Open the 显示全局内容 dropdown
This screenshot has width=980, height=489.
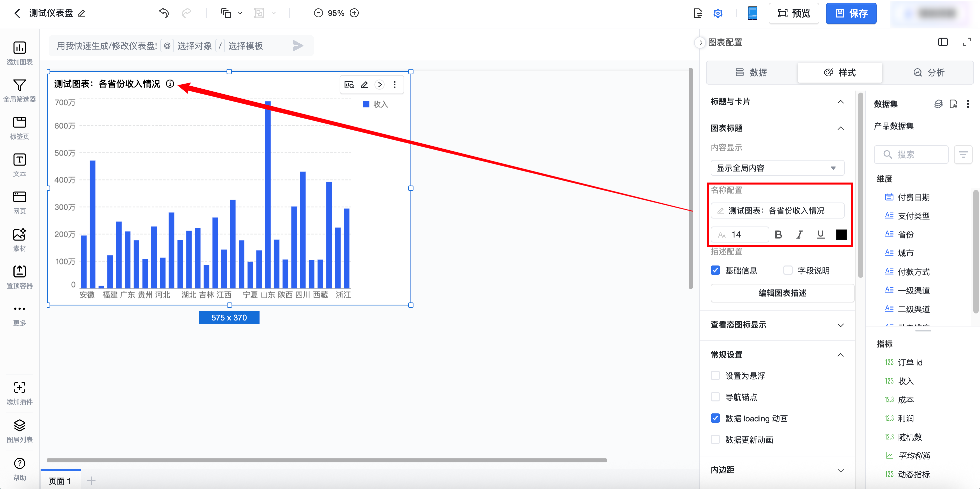(777, 168)
